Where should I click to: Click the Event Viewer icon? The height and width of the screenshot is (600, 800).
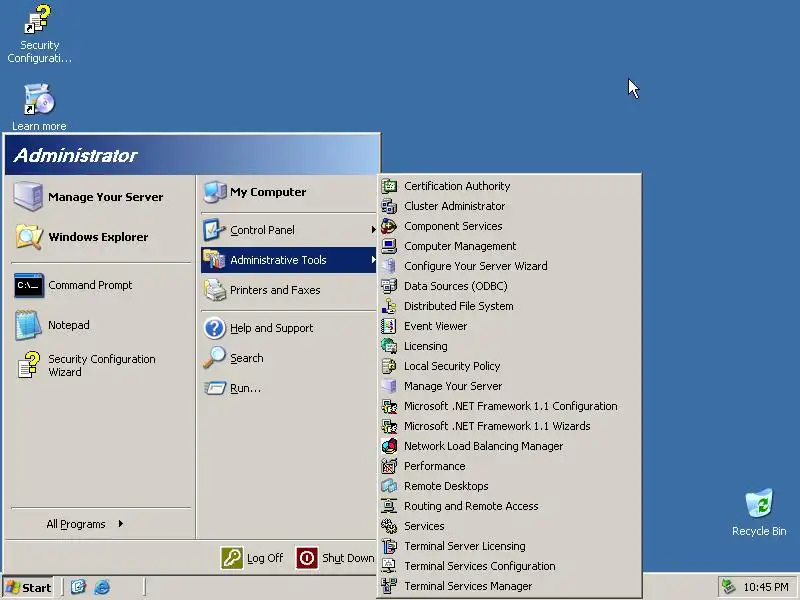pos(389,326)
